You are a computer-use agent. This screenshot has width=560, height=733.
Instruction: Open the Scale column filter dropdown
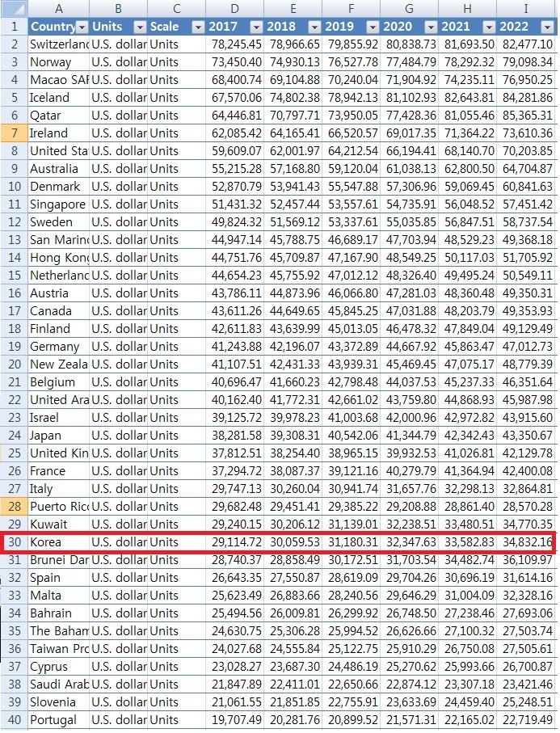(198, 27)
